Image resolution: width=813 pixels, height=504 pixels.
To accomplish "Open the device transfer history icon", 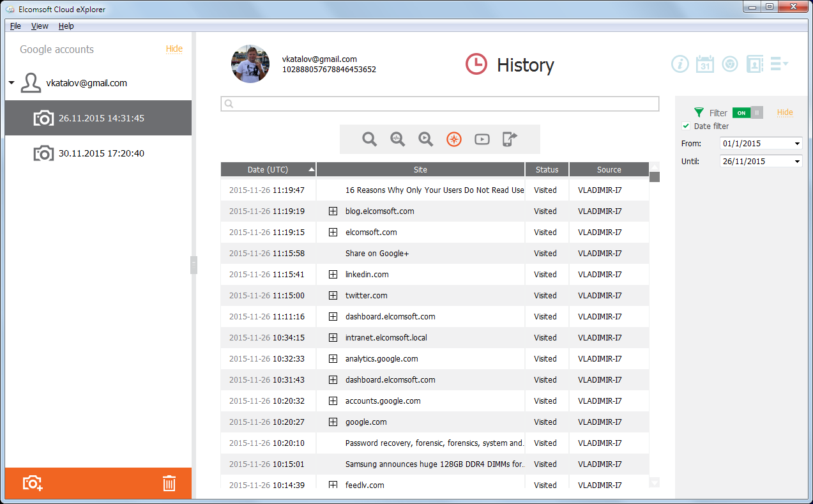I will coord(510,139).
